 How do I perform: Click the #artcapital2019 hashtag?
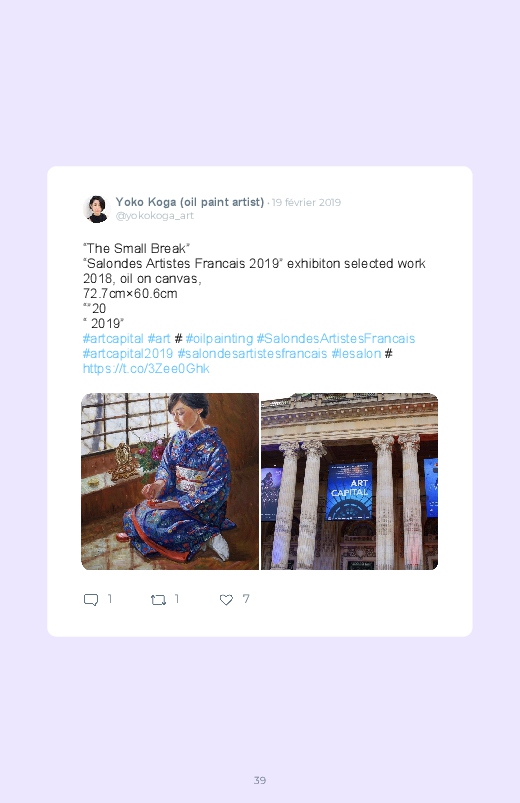coord(128,353)
